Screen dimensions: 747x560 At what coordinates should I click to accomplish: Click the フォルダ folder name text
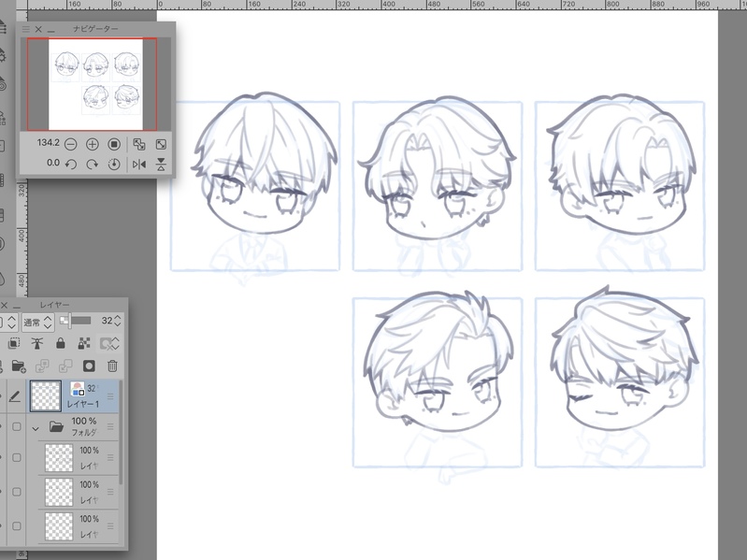pyautogui.click(x=84, y=432)
